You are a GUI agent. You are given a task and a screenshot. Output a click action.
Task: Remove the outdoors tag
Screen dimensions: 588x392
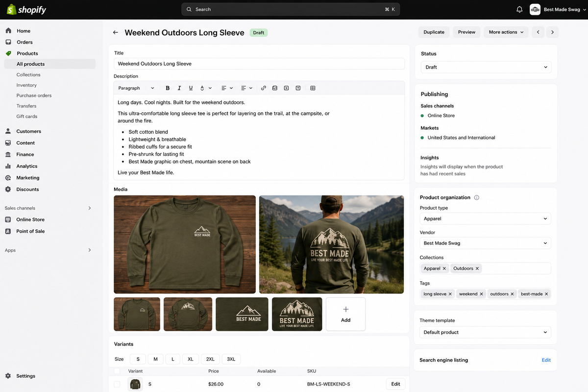[x=512, y=294]
